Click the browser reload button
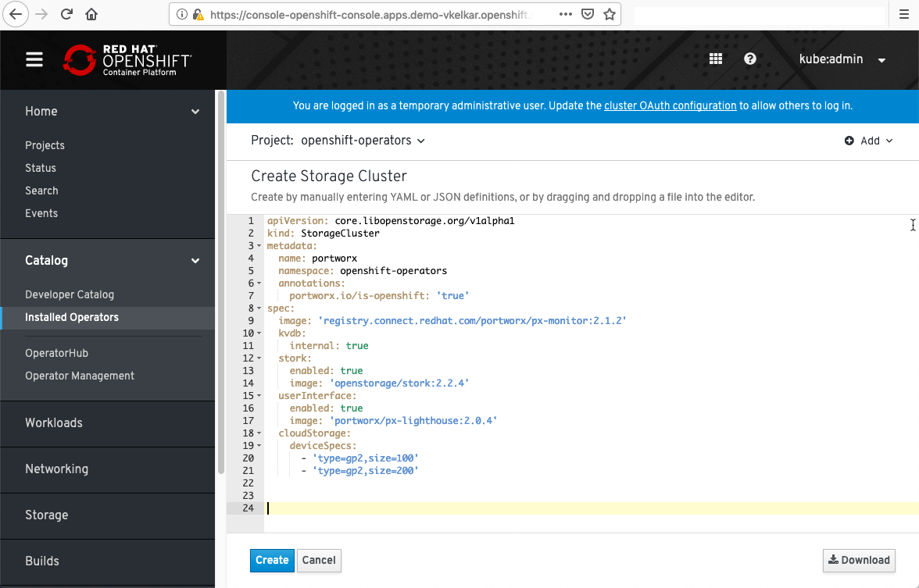Image resolution: width=919 pixels, height=588 pixels. pos(66,14)
